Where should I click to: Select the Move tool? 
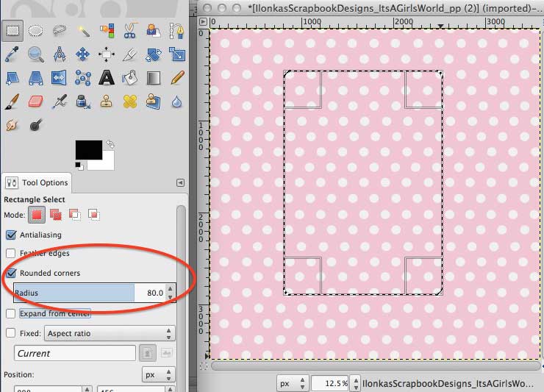pyautogui.click(x=82, y=54)
